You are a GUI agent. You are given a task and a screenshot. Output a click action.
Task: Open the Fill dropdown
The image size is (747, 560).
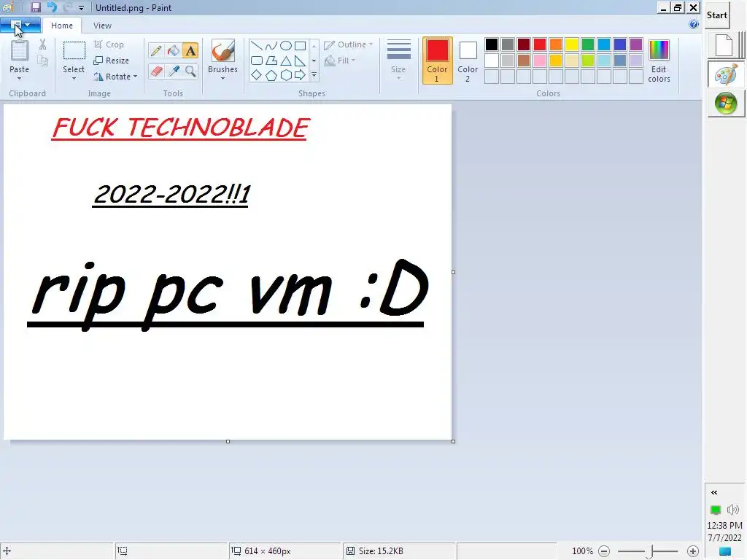click(x=340, y=61)
